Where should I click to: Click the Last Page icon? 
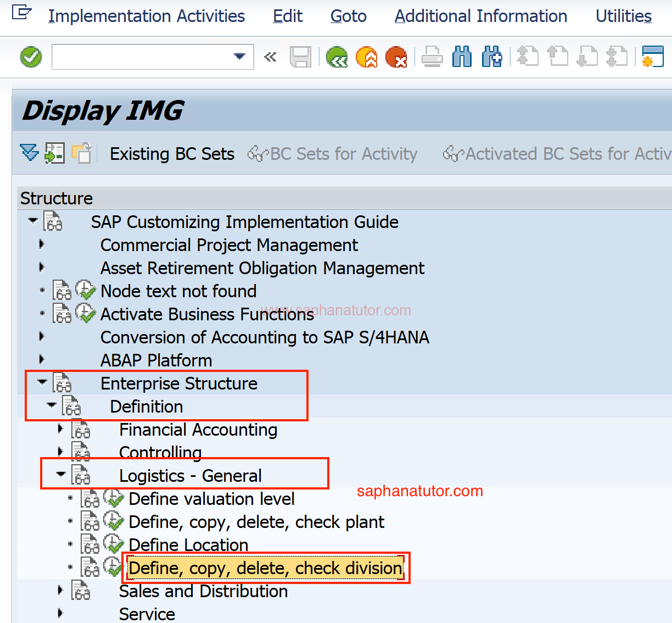617,57
